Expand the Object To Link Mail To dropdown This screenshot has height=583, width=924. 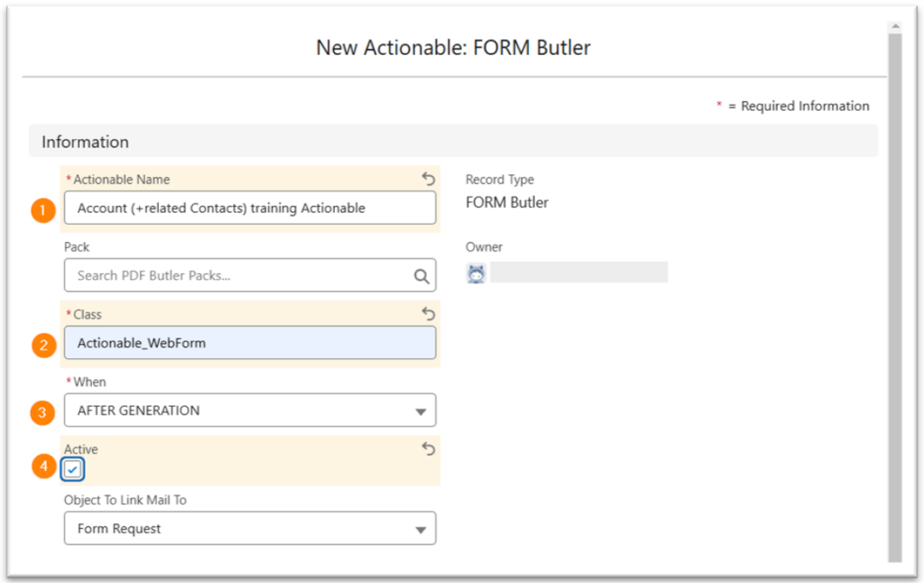click(x=250, y=529)
